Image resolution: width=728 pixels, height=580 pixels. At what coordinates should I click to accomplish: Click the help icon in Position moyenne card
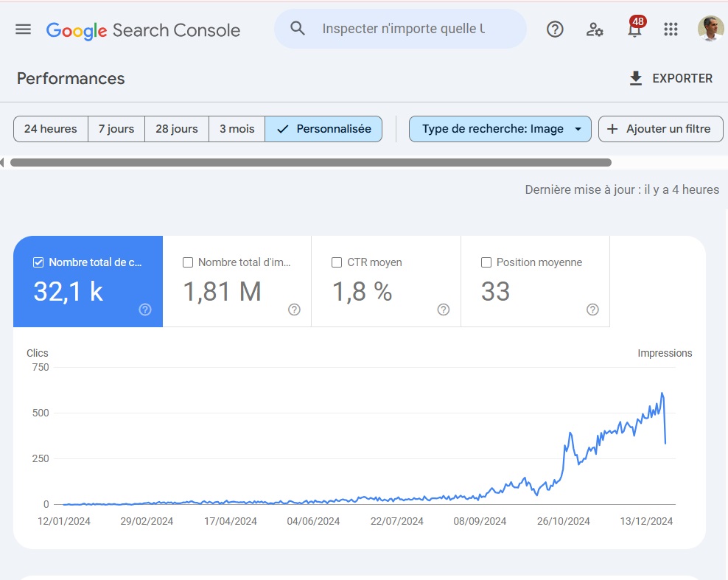point(592,310)
